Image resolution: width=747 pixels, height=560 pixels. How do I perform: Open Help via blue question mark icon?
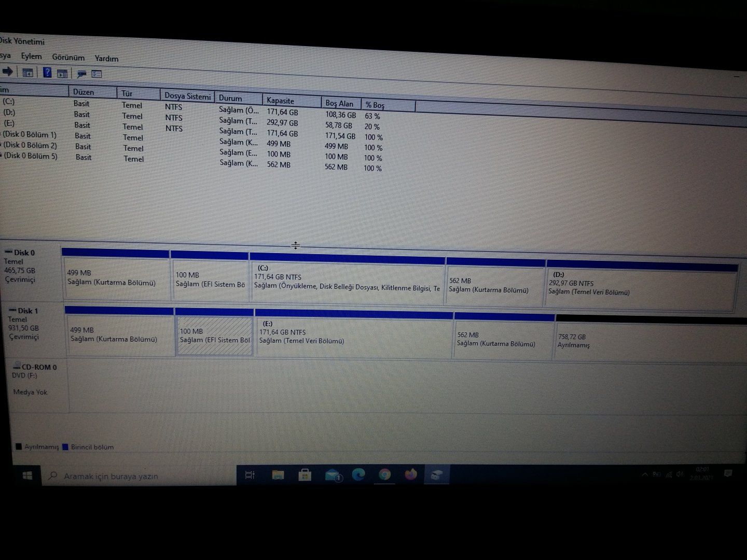47,73
